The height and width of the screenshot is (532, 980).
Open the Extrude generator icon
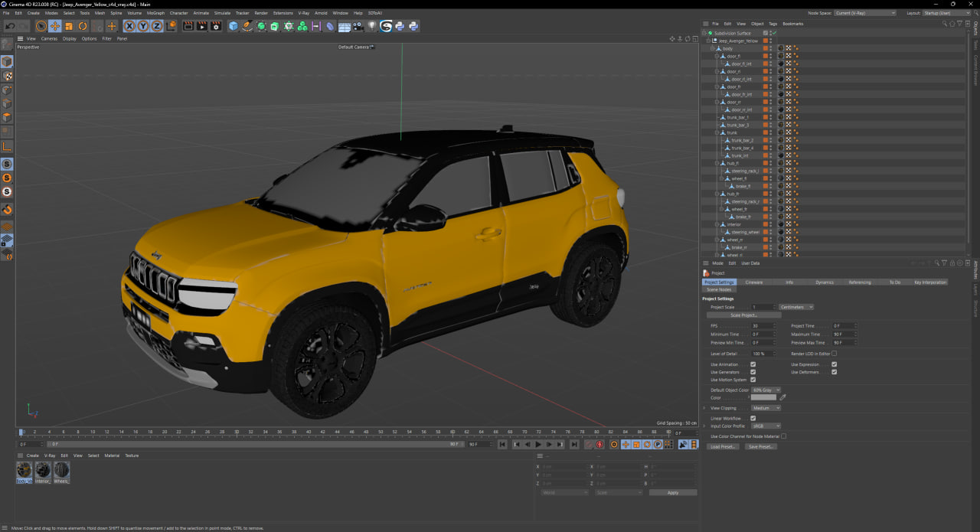pyautogui.click(x=275, y=26)
